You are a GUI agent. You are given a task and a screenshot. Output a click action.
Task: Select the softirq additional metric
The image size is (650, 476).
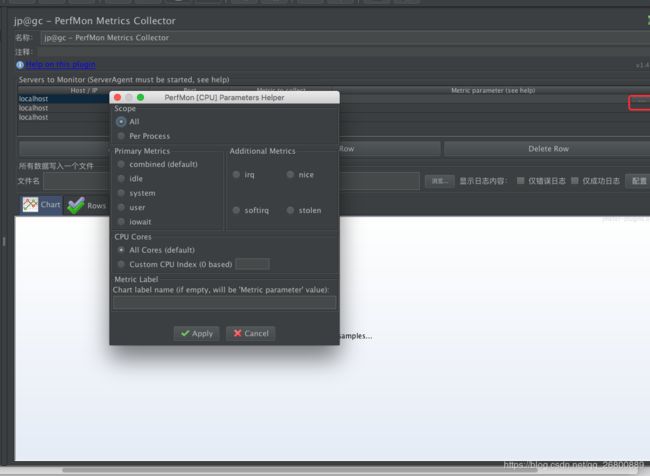pos(236,210)
